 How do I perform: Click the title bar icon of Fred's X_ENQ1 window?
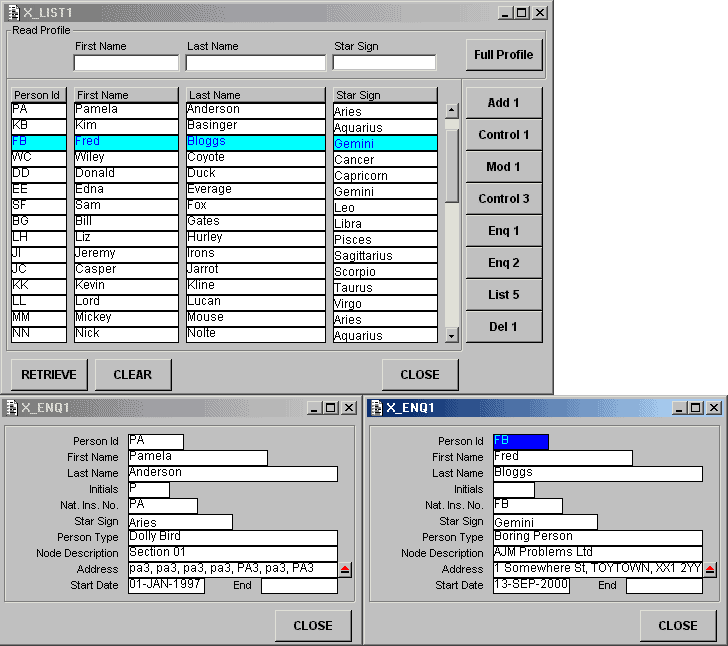click(x=376, y=408)
